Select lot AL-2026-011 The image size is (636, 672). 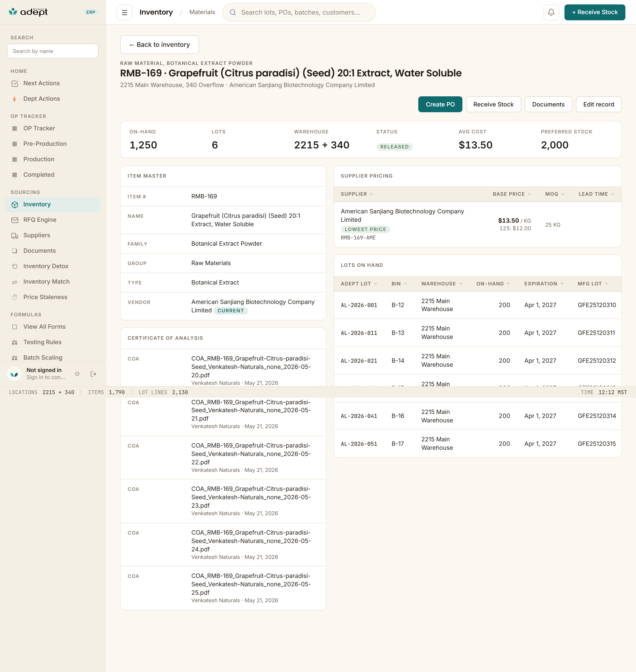(x=359, y=333)
